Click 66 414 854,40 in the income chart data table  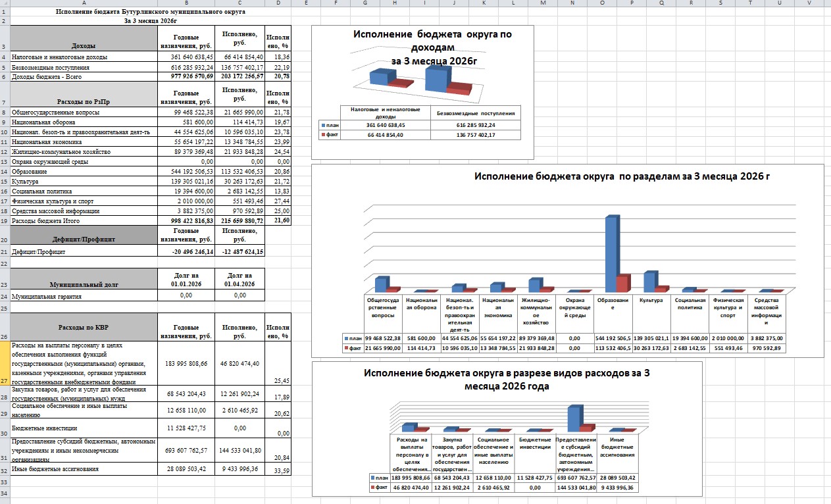coord(386,135)
